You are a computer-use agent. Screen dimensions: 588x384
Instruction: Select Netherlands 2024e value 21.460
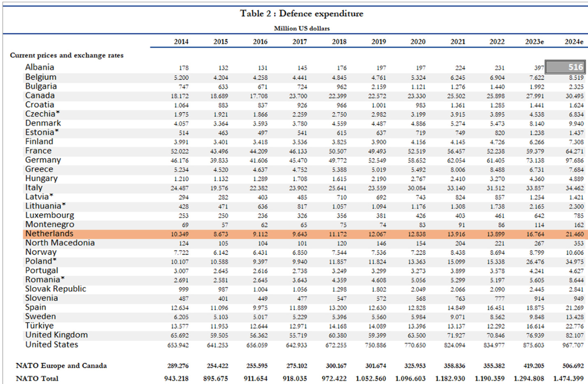(x=574, y=234)
